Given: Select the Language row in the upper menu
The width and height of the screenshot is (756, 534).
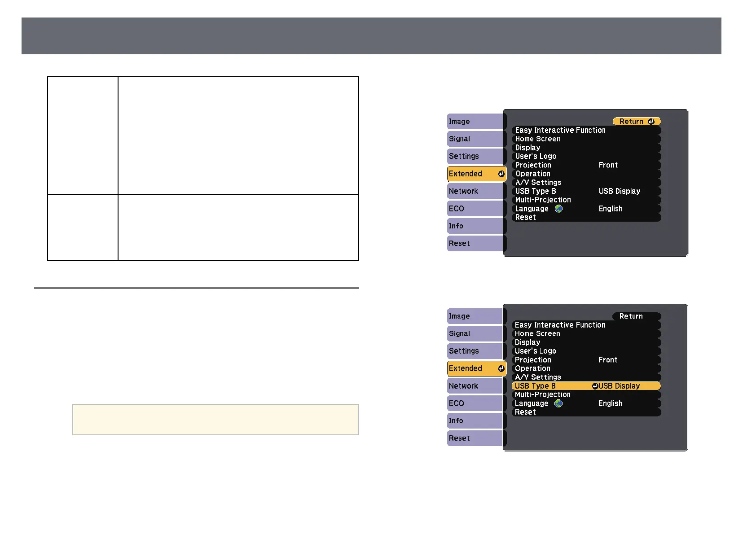Looking at the screenshot, I should (x=586, y=209).
